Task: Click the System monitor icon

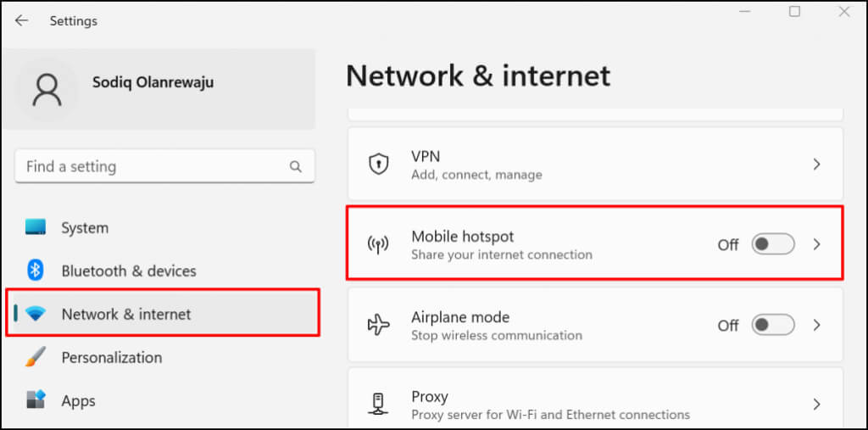Action: [x=36, y=227]
